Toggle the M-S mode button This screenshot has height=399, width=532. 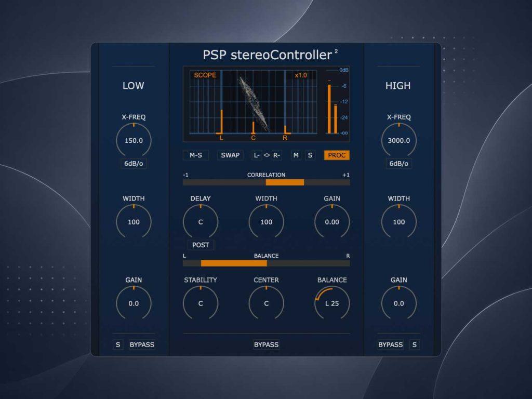[x=196, y=155]
